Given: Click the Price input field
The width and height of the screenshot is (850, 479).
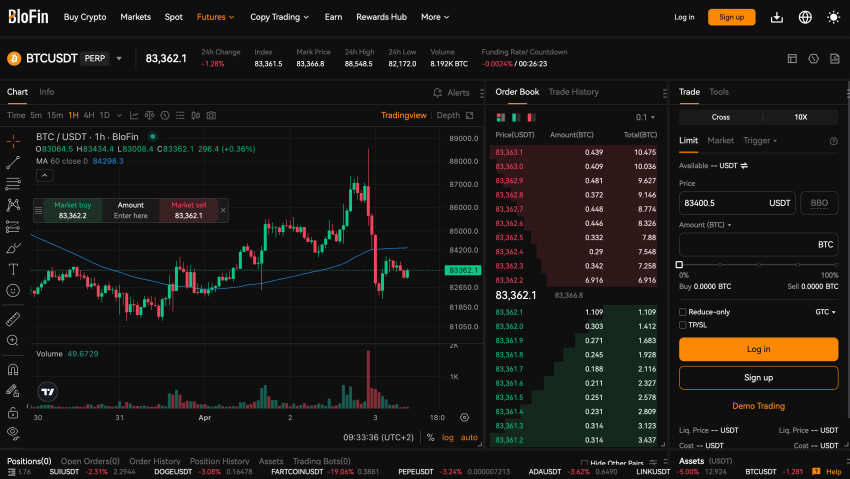Looking at the screenshot, I should [737, 203].
